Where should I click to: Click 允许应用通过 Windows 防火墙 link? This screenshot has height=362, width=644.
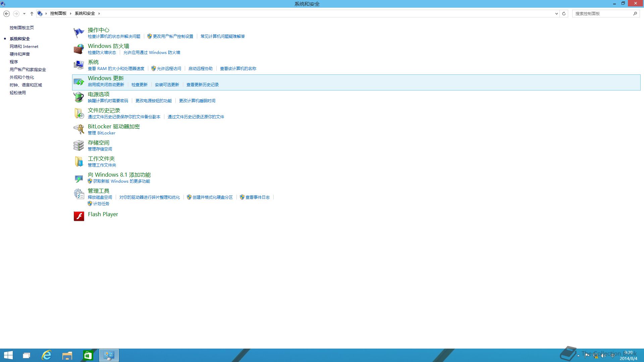(x=152, y=52)
